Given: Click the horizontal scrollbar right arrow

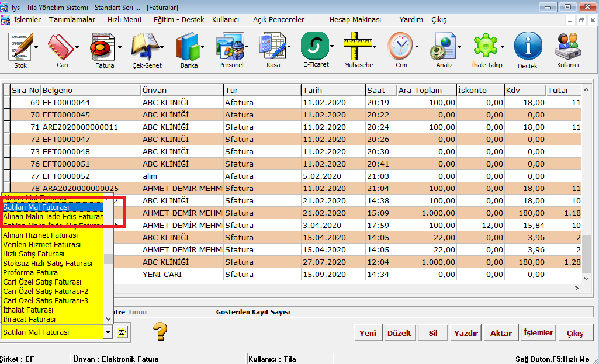Looking at the screenshot, I should click(x=577, y=289).
